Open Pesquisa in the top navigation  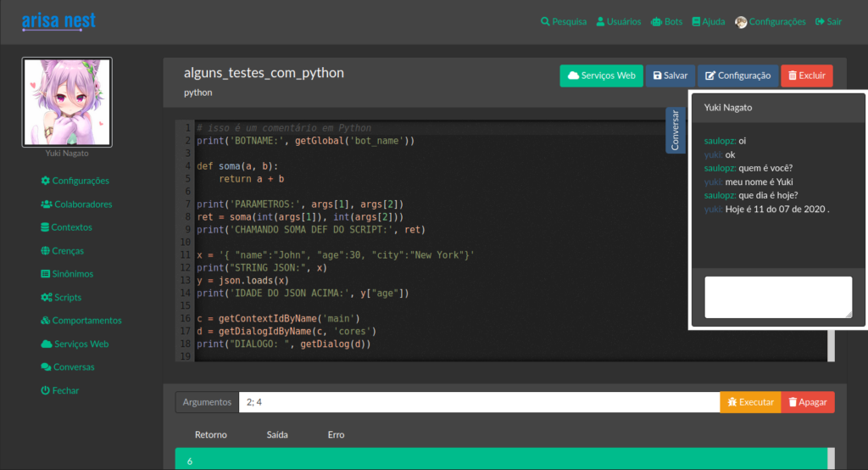pos(564,22)
